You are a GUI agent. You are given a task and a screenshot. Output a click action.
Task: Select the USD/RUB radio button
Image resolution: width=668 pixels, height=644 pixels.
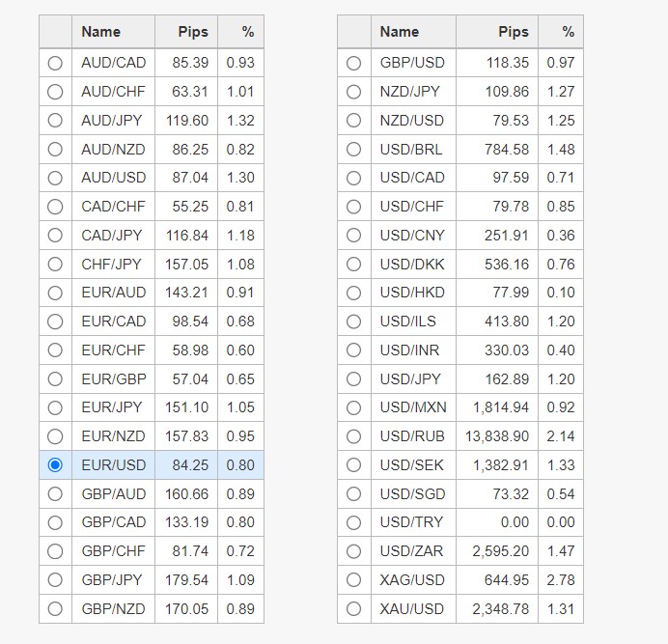pyautogui.click(x=353, y=436)
